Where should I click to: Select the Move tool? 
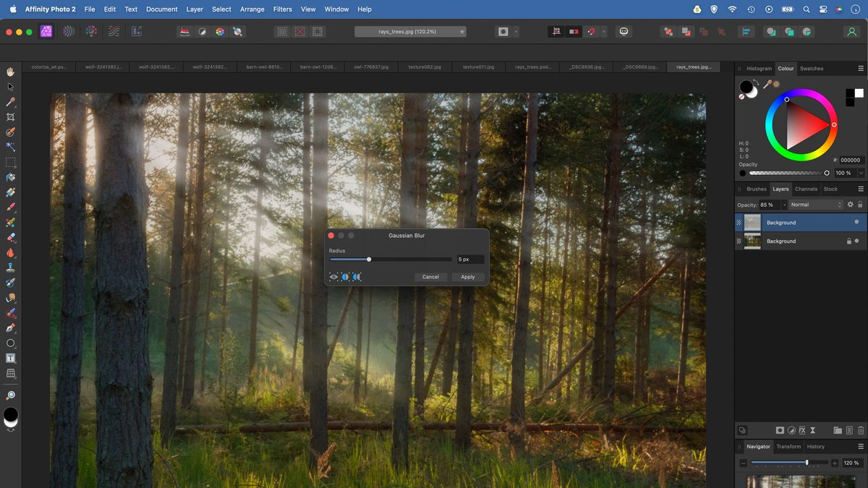(x=10, y=87)
